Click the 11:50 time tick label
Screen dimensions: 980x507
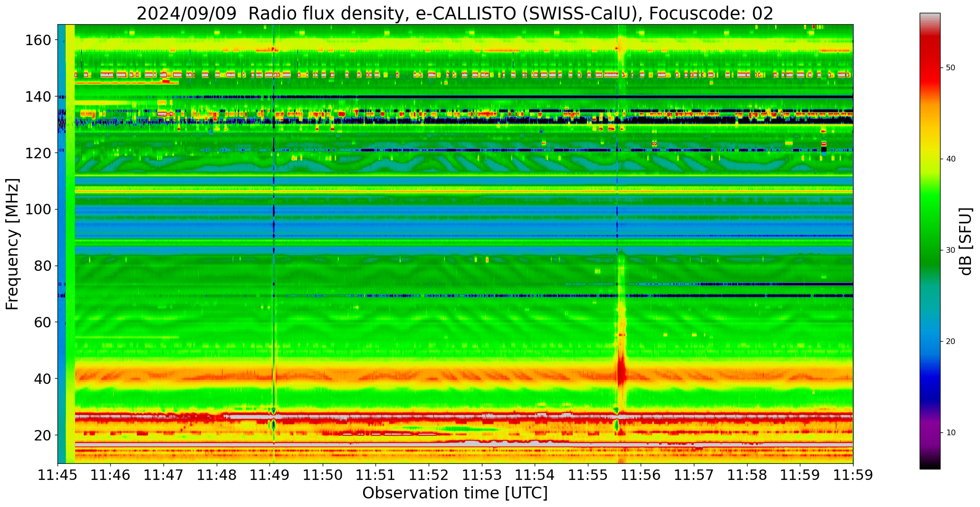323,476
